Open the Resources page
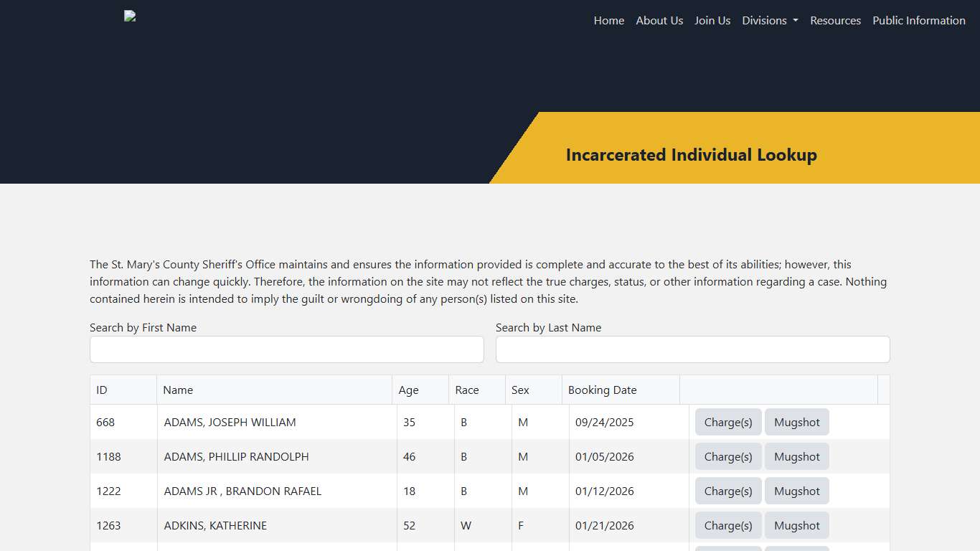 835,20
